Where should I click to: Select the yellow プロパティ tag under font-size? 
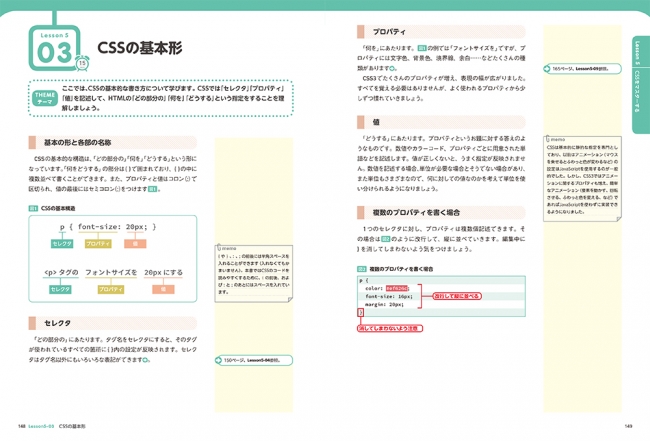pyautogui.click(x=97, y=244)
